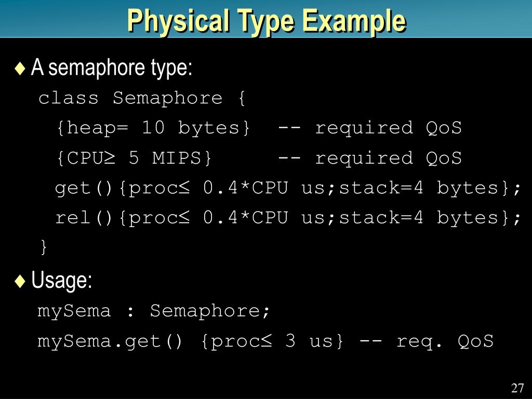
Task: Click the 'Usage:' heading text
Action: tap(62, 280)
